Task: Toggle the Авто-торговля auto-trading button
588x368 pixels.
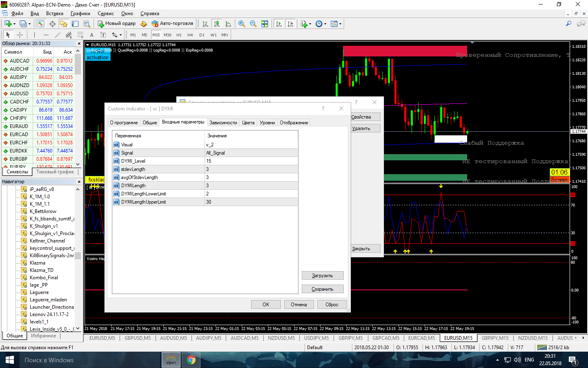Action: pyautogui.click(x=172, y=23)
